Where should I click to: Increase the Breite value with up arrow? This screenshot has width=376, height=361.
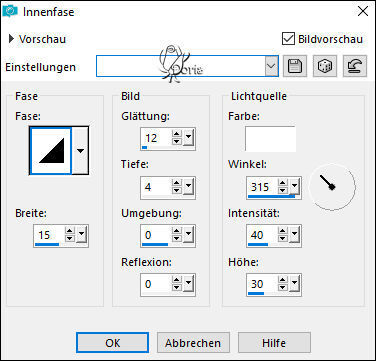[70, 231]
